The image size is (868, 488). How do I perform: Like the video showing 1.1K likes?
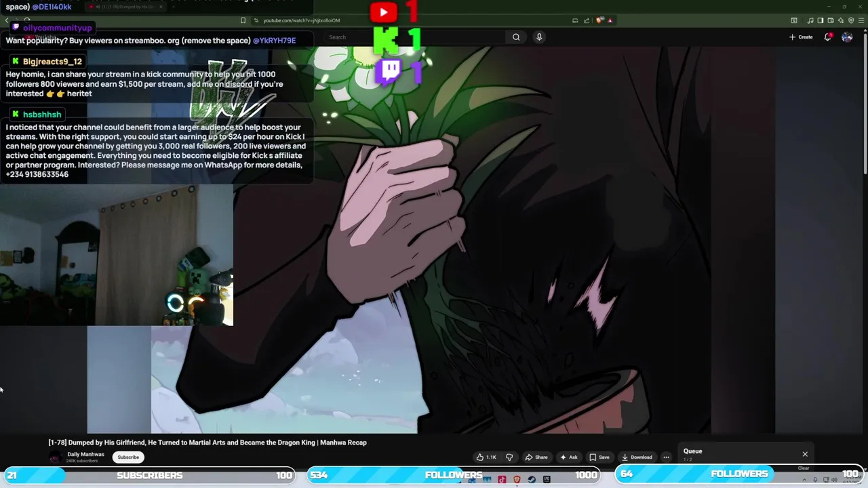click(x=486, y=457)
